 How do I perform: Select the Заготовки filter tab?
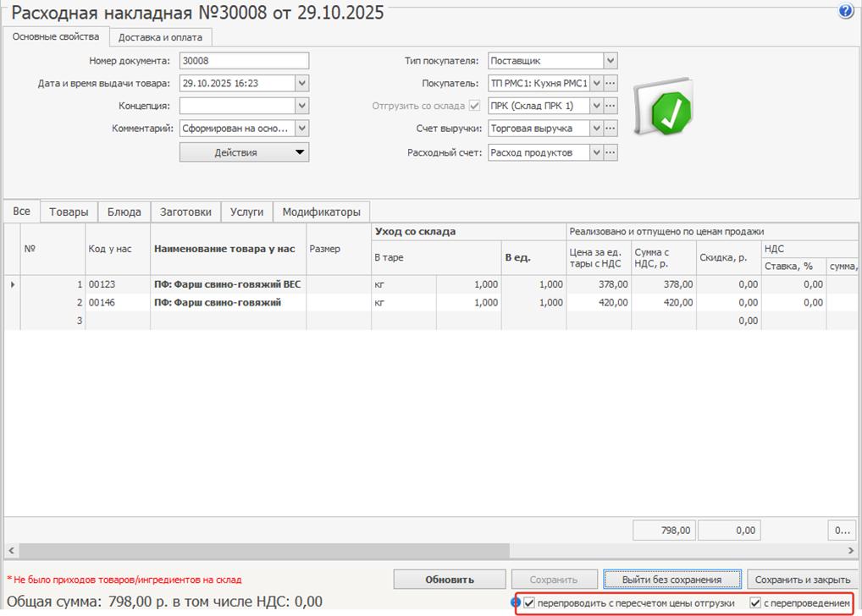(185, 212)
